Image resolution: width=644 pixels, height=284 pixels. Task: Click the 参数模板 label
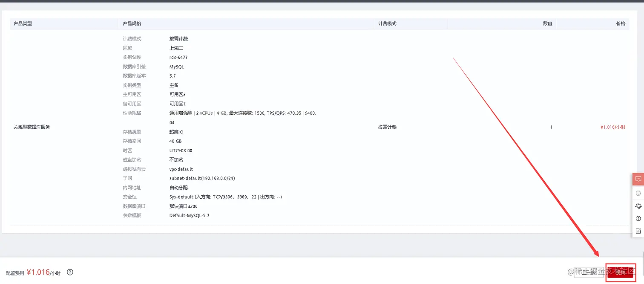pos(132,216)
